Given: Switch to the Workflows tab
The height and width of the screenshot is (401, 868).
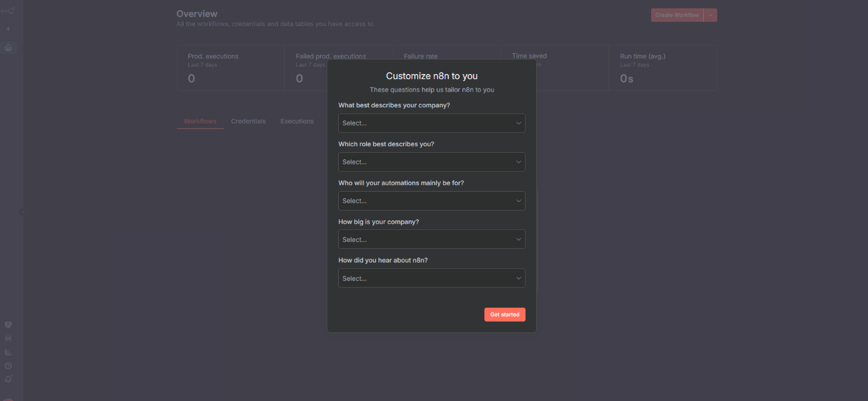Looking at the screenshot, I should (200, 121).
